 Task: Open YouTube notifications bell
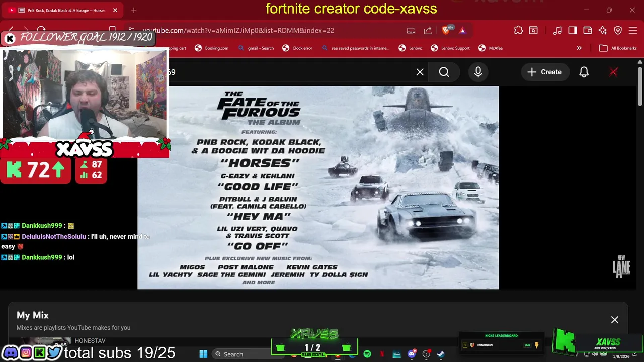[584, 72]
